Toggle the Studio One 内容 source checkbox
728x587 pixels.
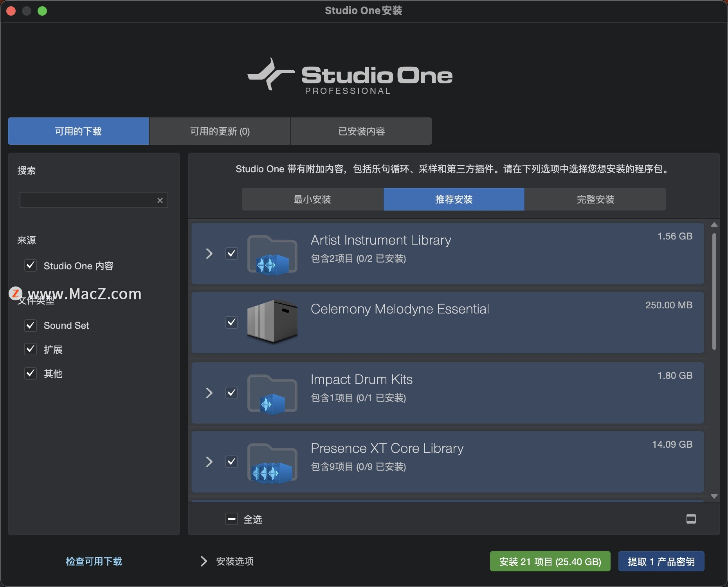point(31,266)
